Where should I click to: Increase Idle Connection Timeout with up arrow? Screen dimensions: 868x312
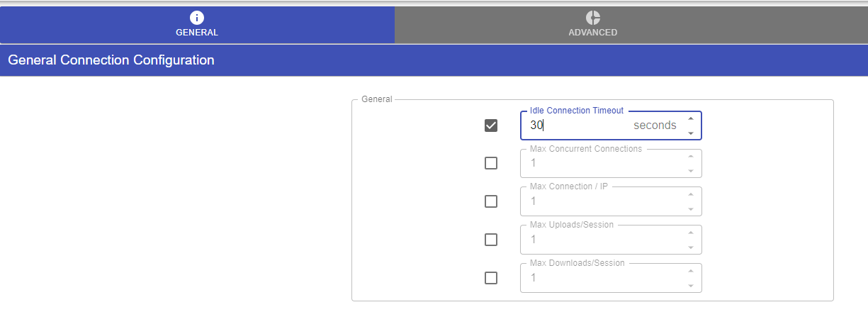click(691, 119)
